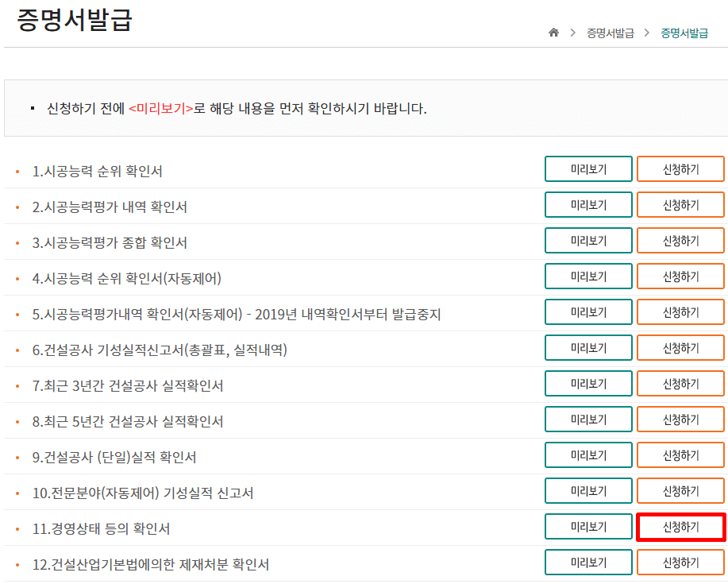Apply for 9.건설공사 (단일)실적 확인서

coord(680,454)
